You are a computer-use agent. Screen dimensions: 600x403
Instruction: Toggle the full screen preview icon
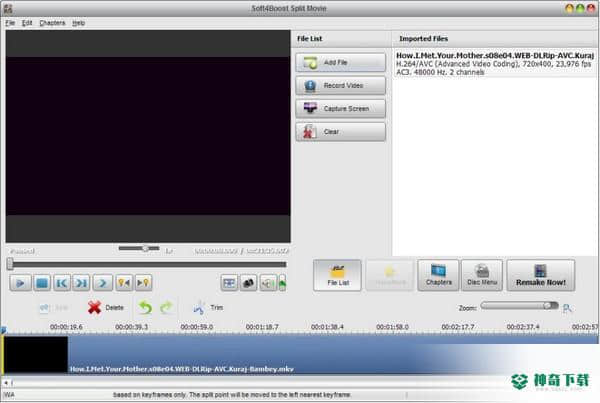(229, 283)
